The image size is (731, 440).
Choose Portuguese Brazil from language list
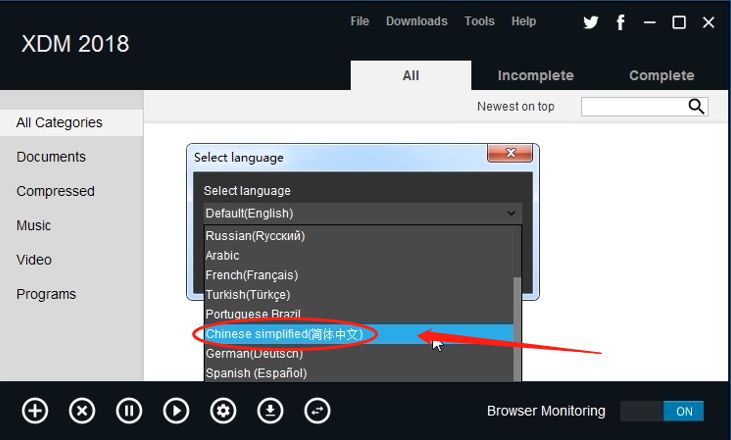click(359, 314)
